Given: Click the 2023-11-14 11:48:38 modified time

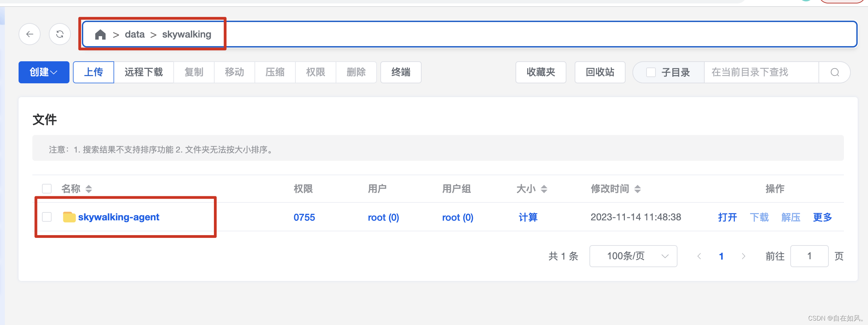Looking at the screenshot, I should (636, 217).
